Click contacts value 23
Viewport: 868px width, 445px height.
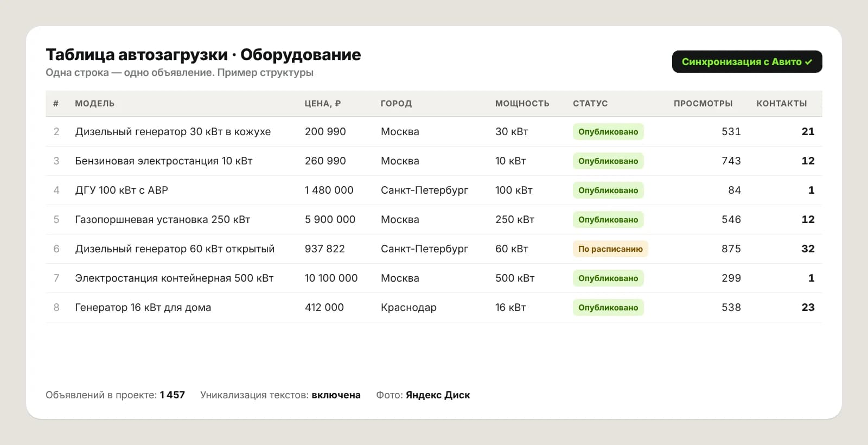pos(808,308)
